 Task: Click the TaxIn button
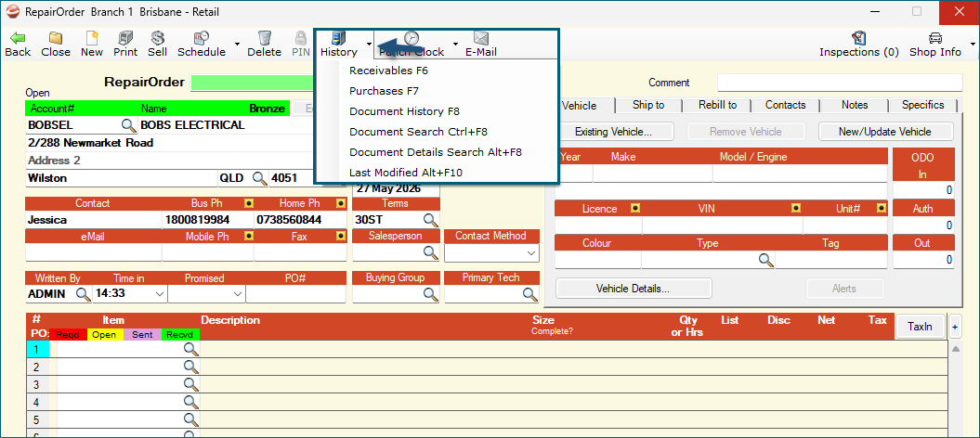[x=920, y=327]
